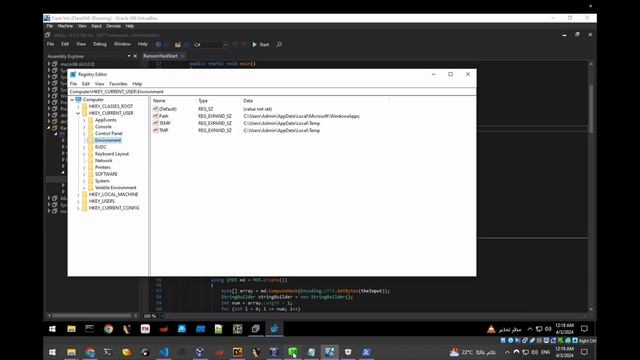Open the VM guest Start menu
The height and width of the screenshot is (360, 640).
(52, 329)
